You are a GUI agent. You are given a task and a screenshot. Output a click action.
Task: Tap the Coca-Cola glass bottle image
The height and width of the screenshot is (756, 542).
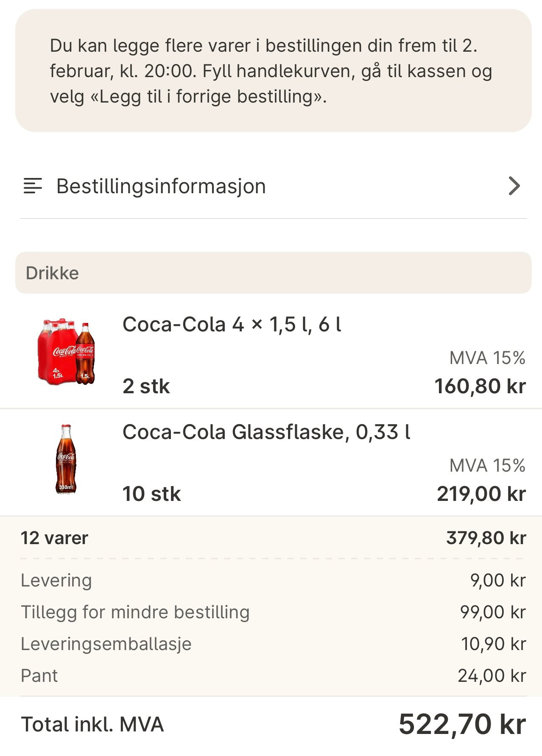(66, 459)
